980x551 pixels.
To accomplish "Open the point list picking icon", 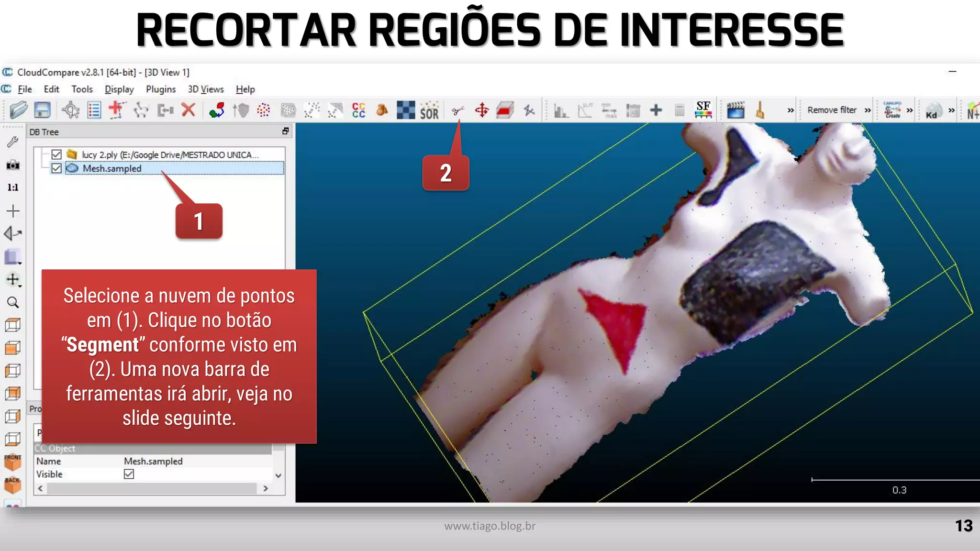I will point(94,110).
